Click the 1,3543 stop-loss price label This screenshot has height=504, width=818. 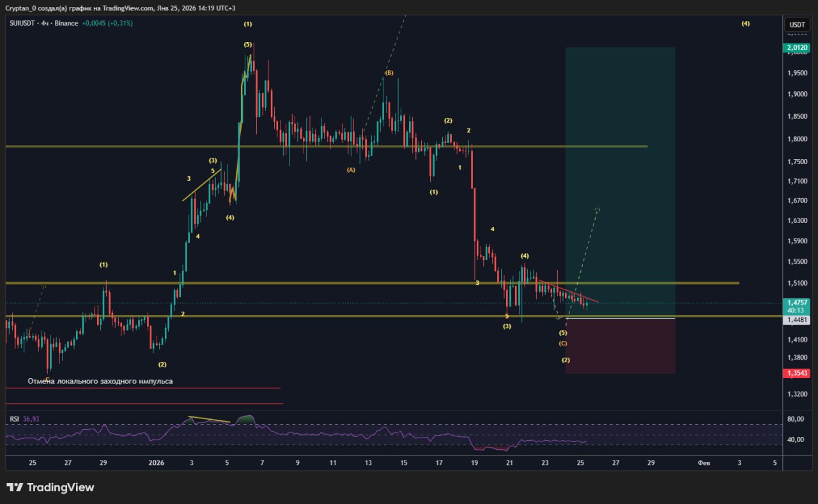pyautogui.click(x=797, y=373)
